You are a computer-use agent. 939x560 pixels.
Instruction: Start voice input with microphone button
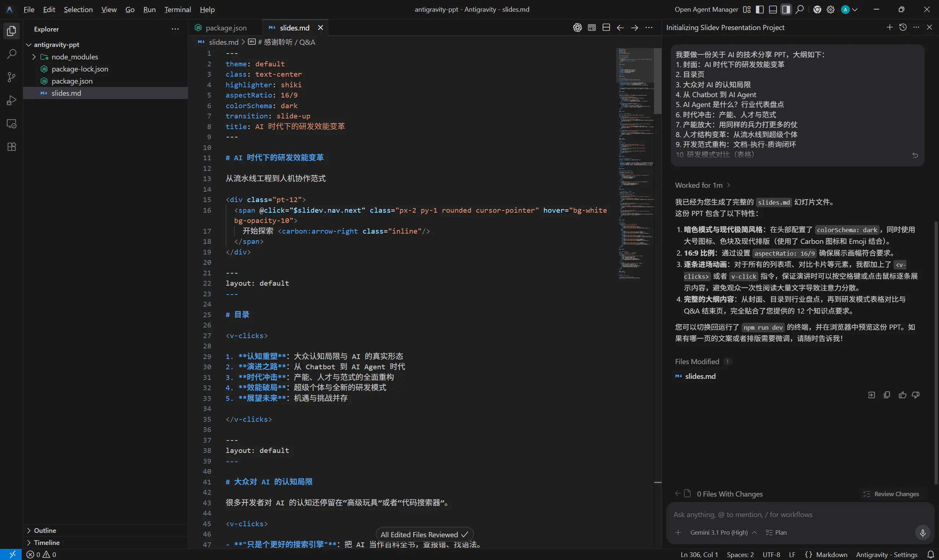coord(922,532)
